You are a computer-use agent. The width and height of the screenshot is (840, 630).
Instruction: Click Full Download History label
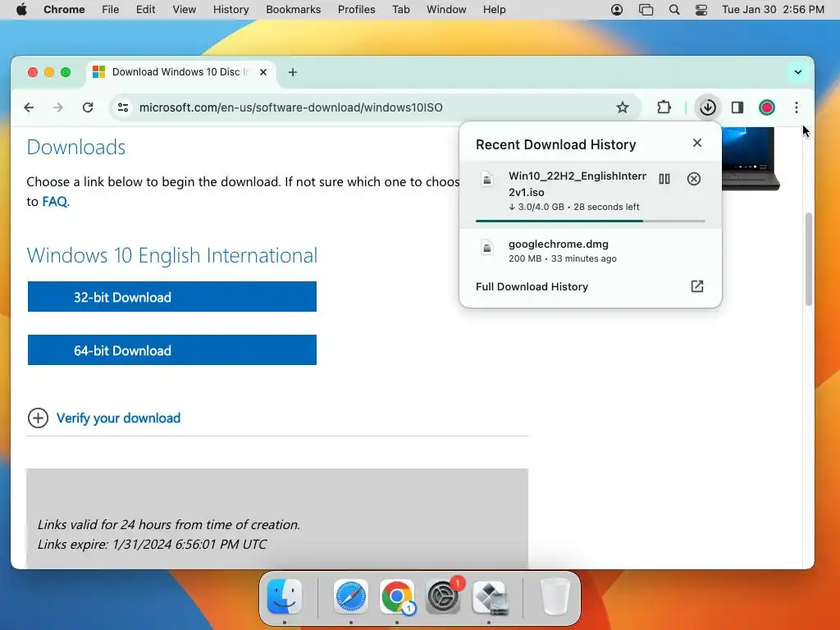[x=532, y=286]
